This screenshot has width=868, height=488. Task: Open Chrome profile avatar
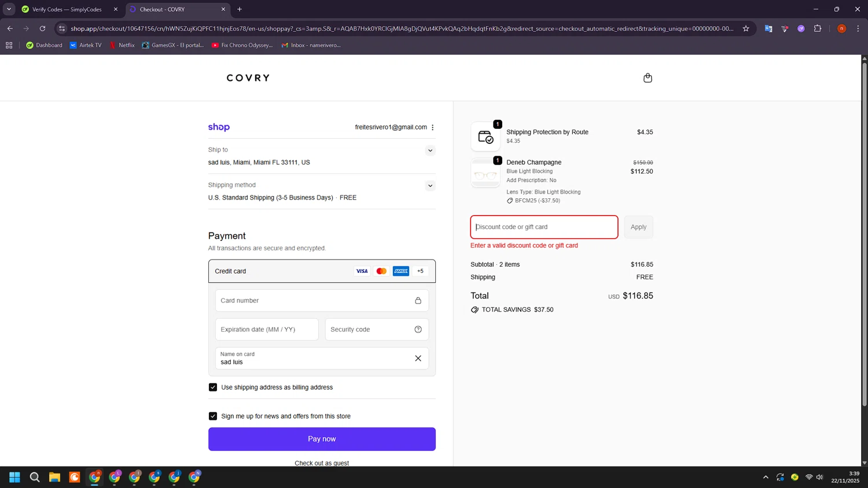[842, 28]
